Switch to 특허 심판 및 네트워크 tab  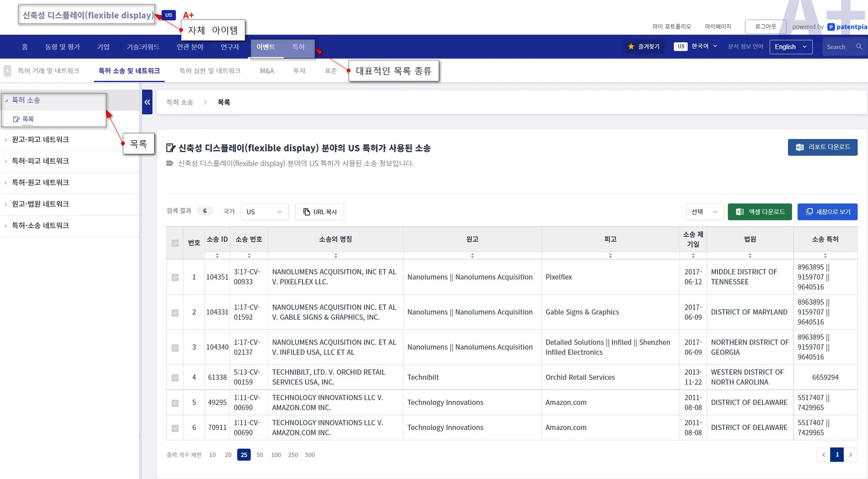[x=210, y=71]
